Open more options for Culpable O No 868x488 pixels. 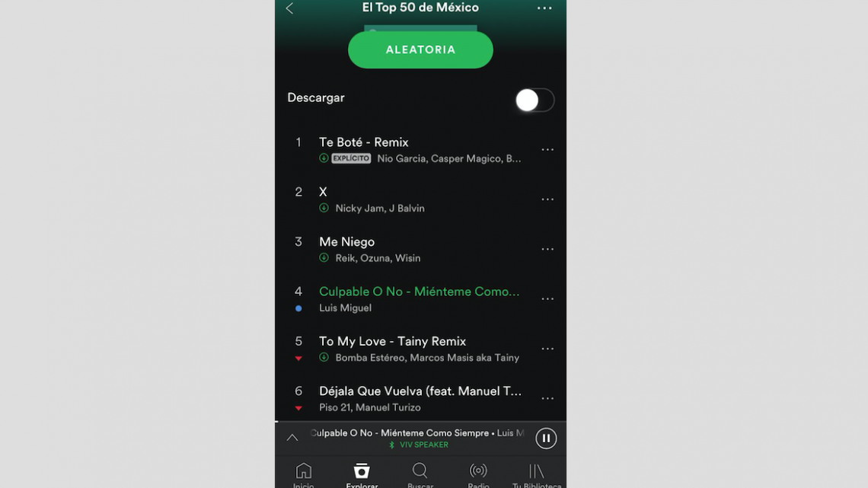pos(547,298)
